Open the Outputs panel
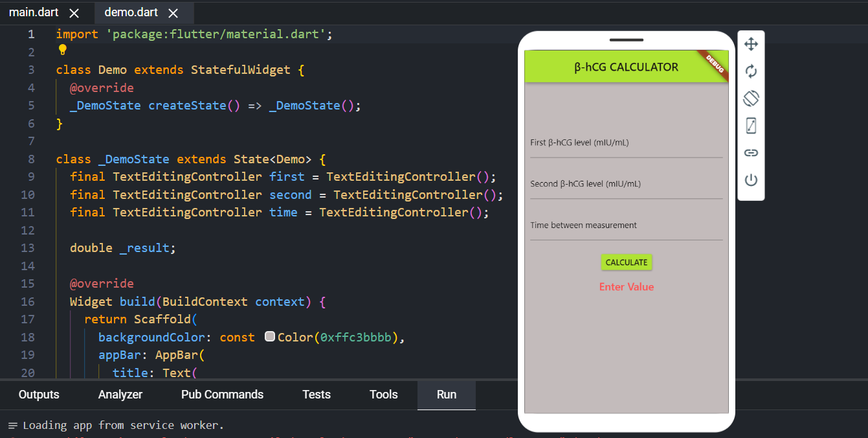 point(38,394)
